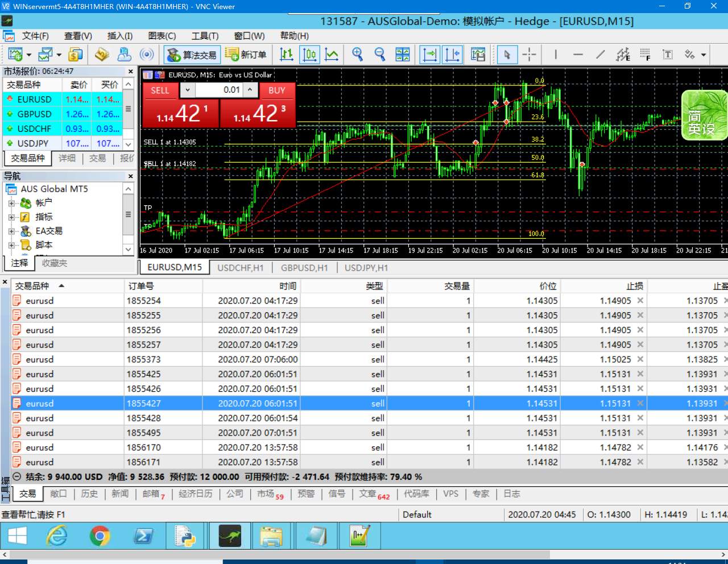The height and width of the screenshot is (564, 728).
Task: Select the order row 1856170
Action: (x=370, y=447)
